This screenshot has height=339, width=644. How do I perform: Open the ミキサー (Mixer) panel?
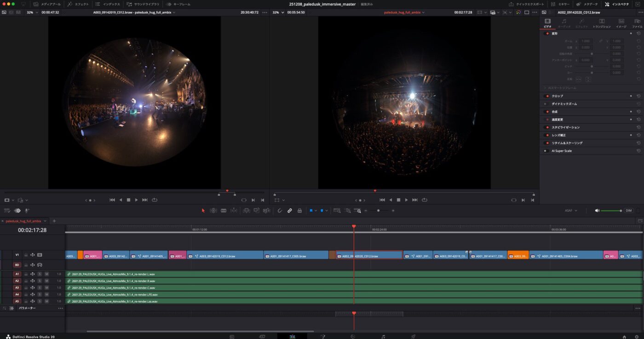(x=560, y=4)
